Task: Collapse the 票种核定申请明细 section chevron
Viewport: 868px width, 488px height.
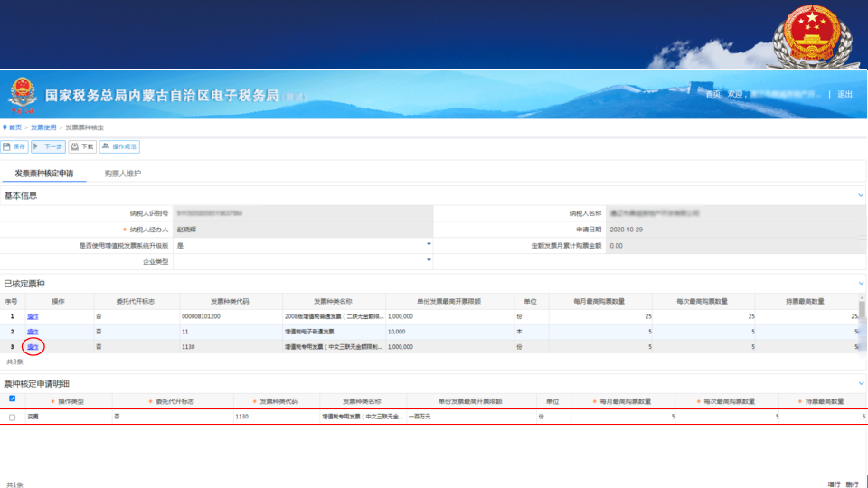Action: 861,383
